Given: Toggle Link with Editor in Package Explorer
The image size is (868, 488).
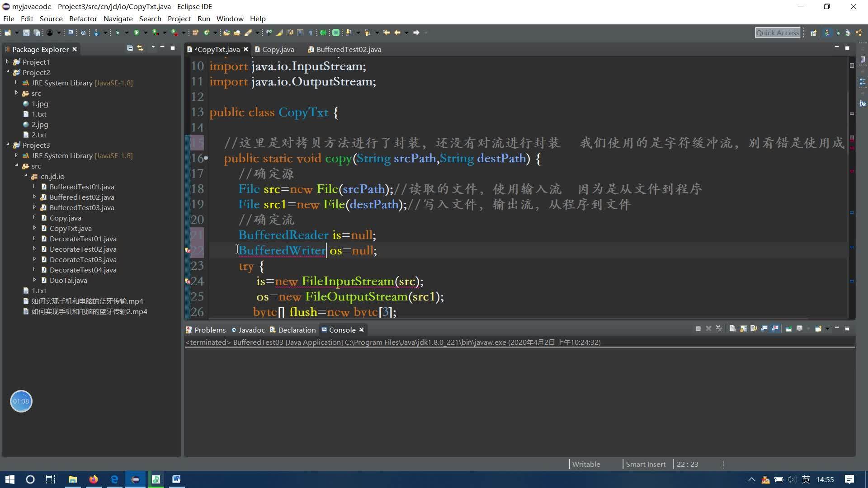Looking at the screenshot, I should pyautogui.click(x=140, y=48).
